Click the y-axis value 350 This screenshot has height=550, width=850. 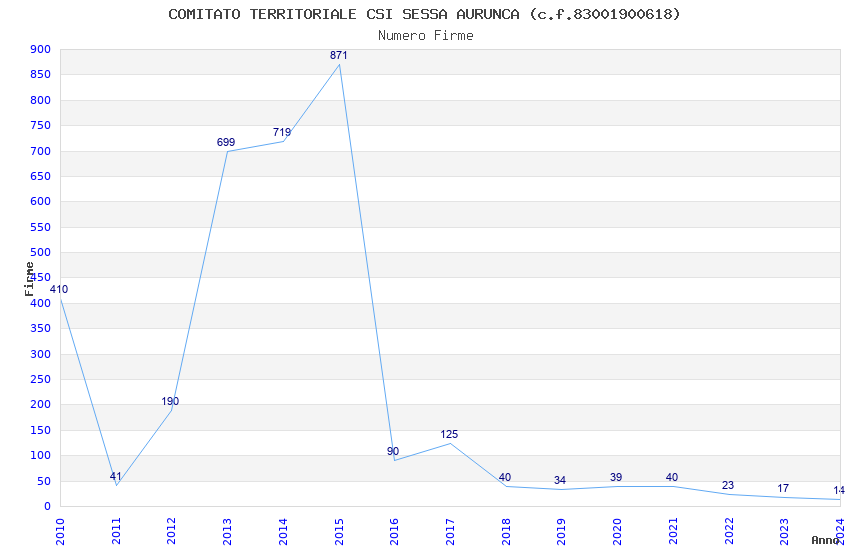point(41,329)
